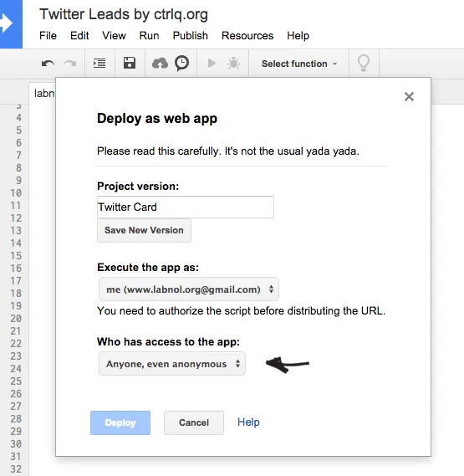Click line number 15 in gutter
The height and width of the screenshot is (476, 464).
pos(16,256)
